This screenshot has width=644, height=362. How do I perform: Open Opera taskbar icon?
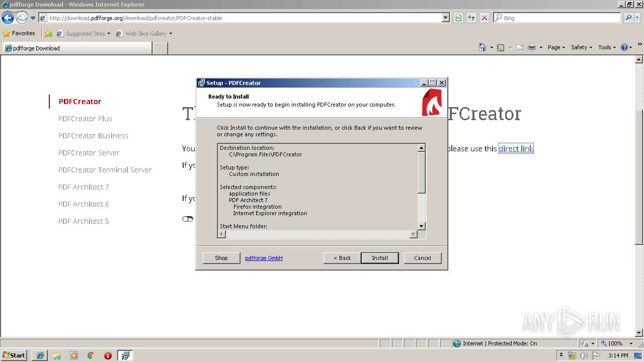click(108, 355)
